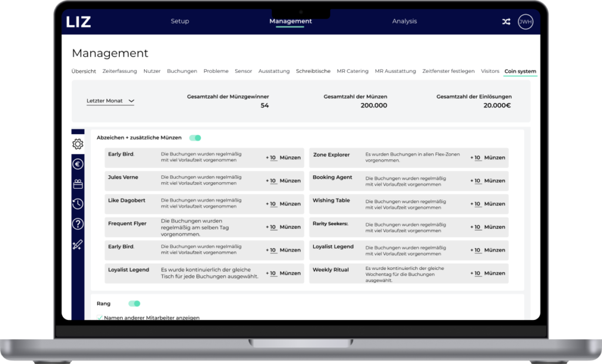Open the Visitors tab

click(490, 71)
